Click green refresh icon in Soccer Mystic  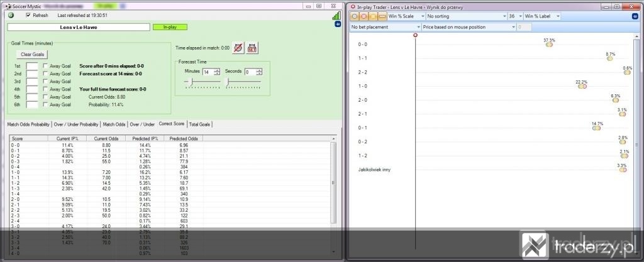tap(11, 15)
